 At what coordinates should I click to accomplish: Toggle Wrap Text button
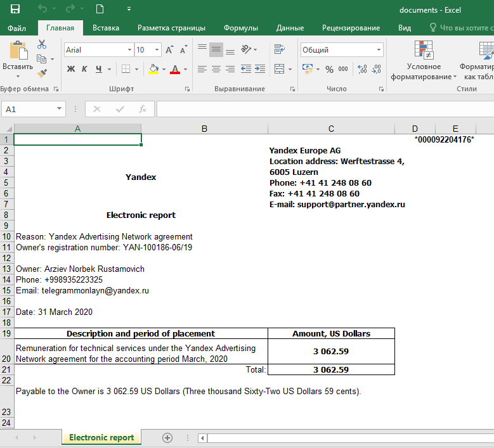pos(280,50)
